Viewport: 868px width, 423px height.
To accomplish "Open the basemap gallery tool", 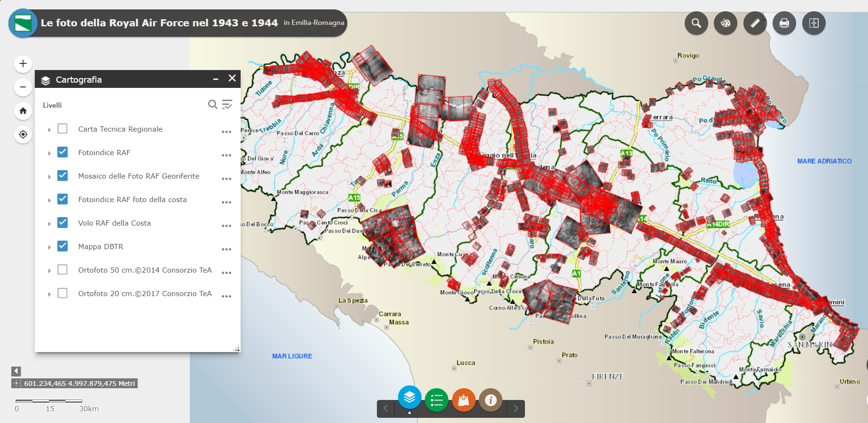I will [x=726, y=23].
